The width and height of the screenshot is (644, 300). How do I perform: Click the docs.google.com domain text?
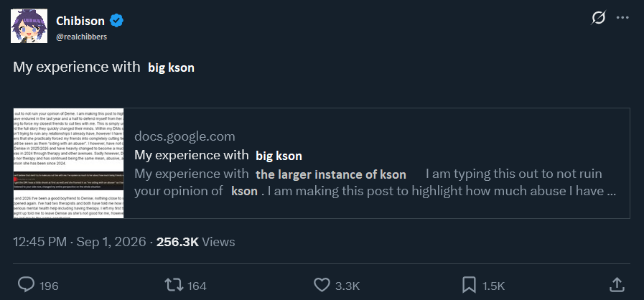tap(185, 136)
